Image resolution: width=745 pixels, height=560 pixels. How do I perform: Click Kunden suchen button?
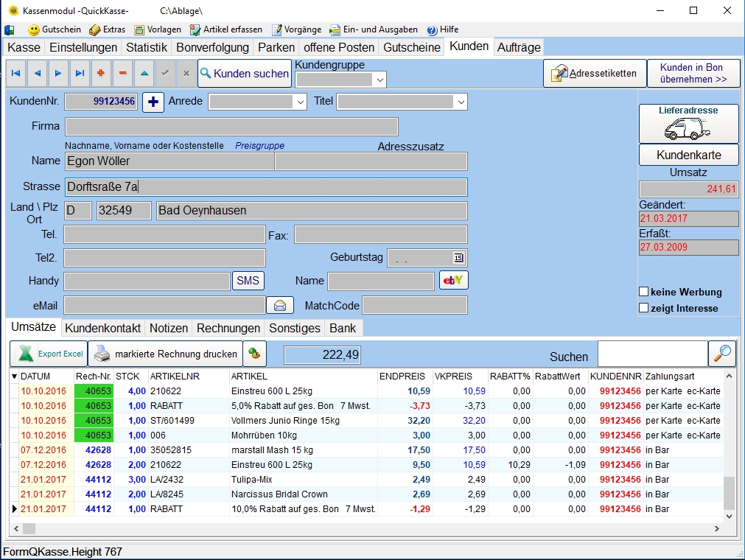click(x=245, y=73)
